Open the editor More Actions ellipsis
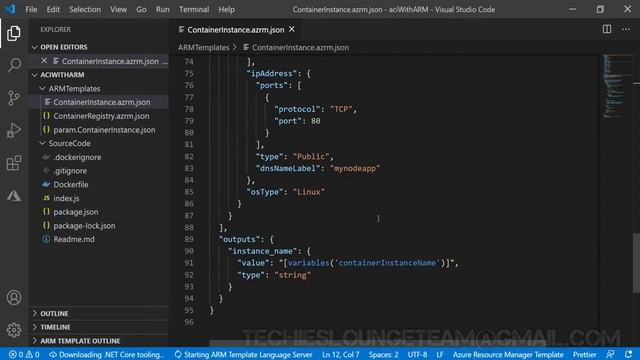The height and width of the screenshot is (360, 640). 626,29
